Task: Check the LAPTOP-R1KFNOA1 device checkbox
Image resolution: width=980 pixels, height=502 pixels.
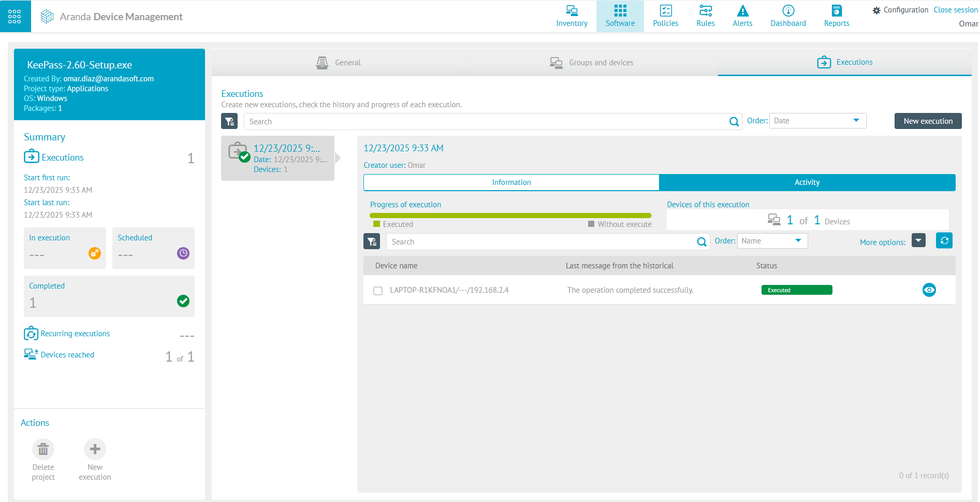Action: pyautogui.click(x=378, y=291)
